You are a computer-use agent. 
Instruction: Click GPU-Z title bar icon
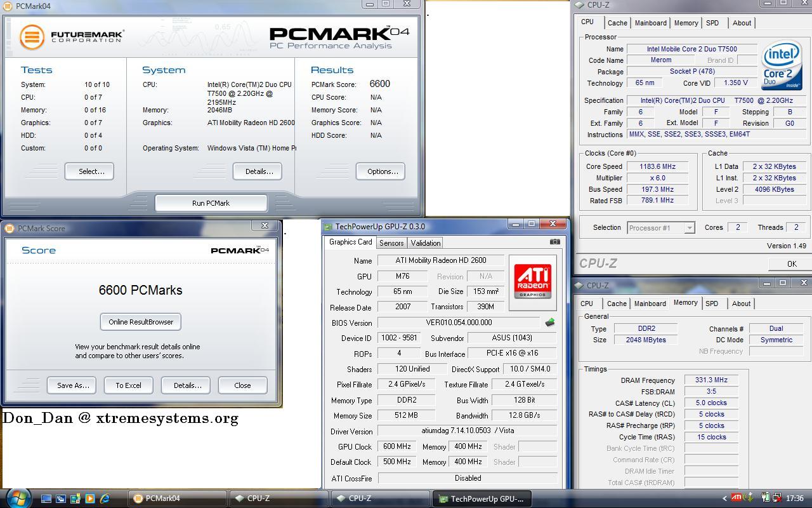pyautogui.click(x=328, y=227)
